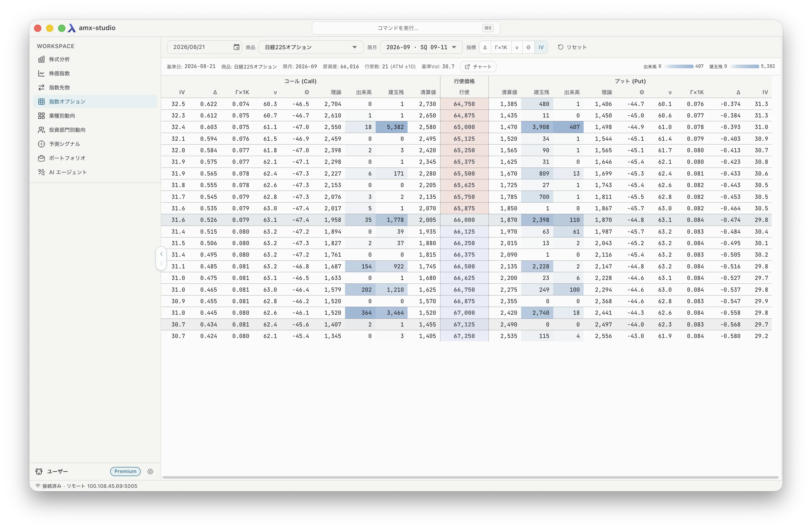Click the ポートフォリオ briefcase icon

pos(41,158)
